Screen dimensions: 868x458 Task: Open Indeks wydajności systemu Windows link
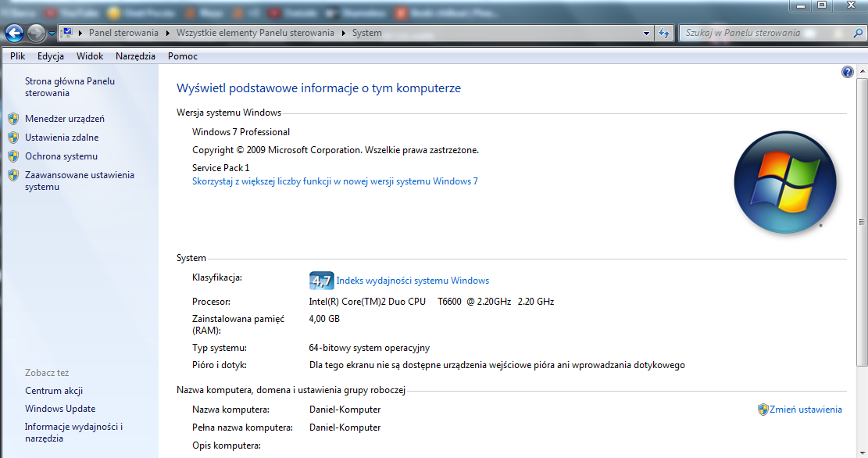tap(413, 281)
